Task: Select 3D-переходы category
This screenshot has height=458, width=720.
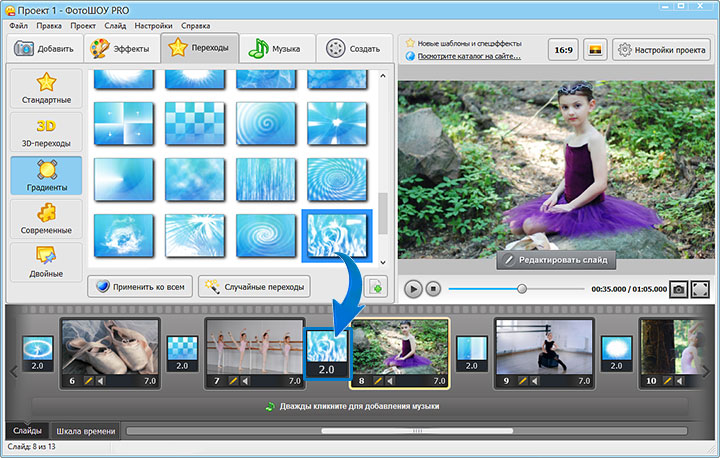Action: (x=46, y=132)
